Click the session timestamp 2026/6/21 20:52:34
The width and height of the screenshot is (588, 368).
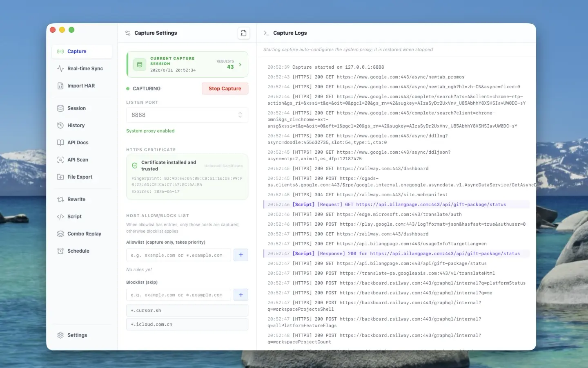[x=173, y=70]
